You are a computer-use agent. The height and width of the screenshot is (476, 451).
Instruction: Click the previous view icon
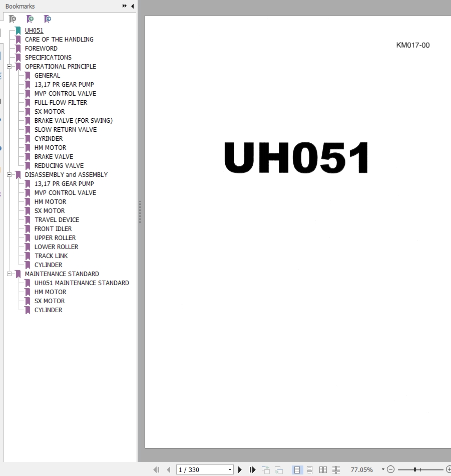(x=266, y=469)
